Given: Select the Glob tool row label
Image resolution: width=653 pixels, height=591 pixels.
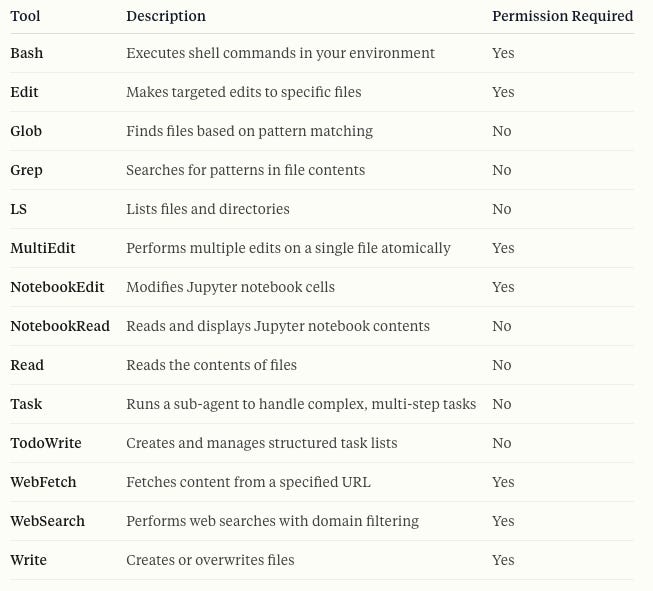Looking at the screenshot, I should (26, 131).
